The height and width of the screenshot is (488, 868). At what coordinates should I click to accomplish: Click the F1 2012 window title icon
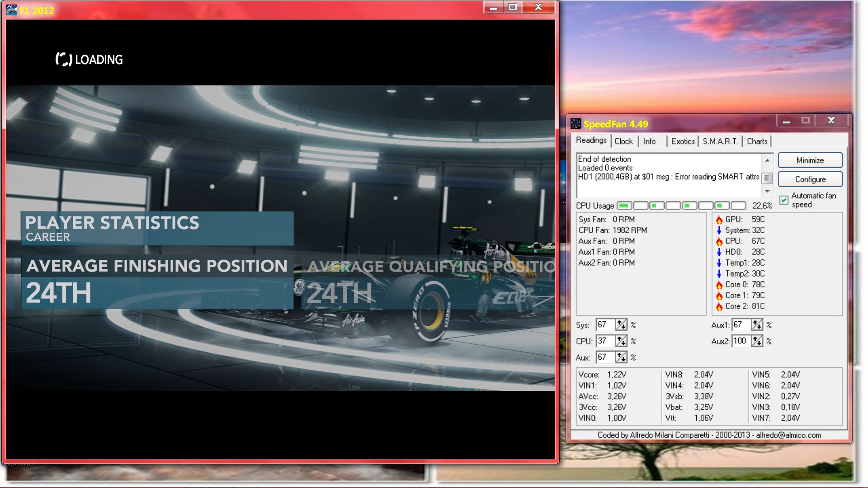point(12,10)
